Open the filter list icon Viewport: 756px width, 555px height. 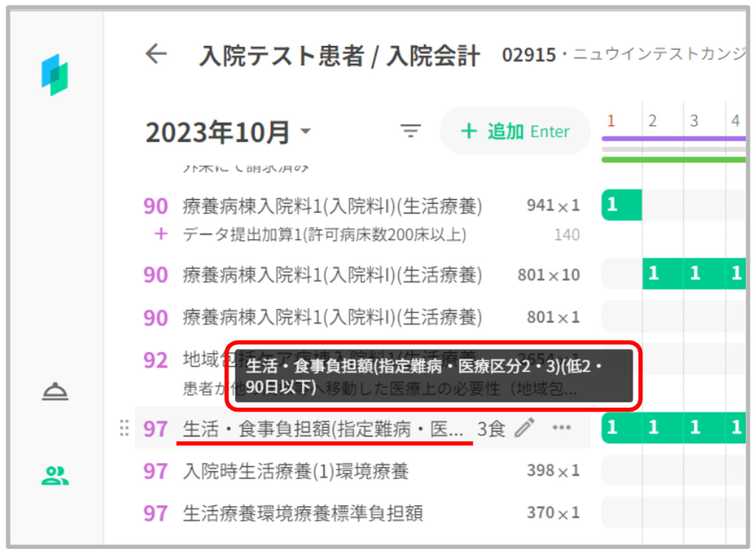(411, 131)
